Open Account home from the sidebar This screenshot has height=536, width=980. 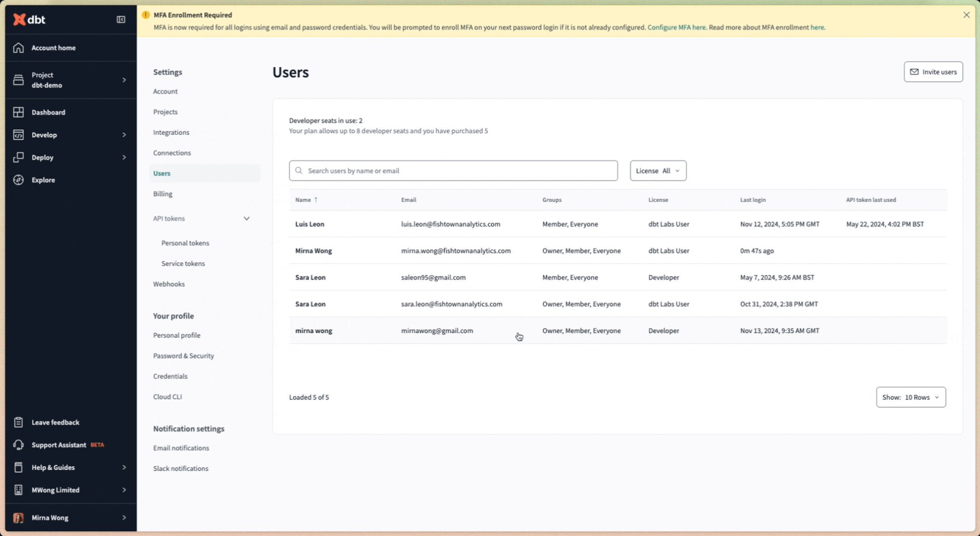53,47
